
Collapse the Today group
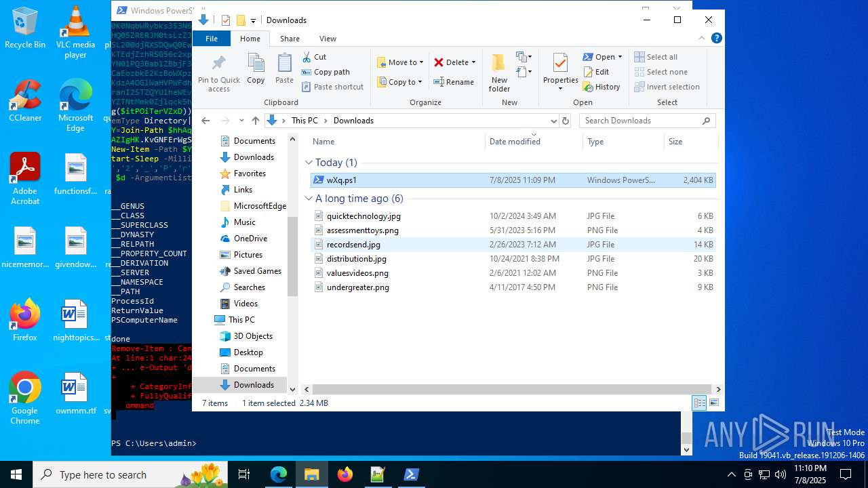coord(309,163)
